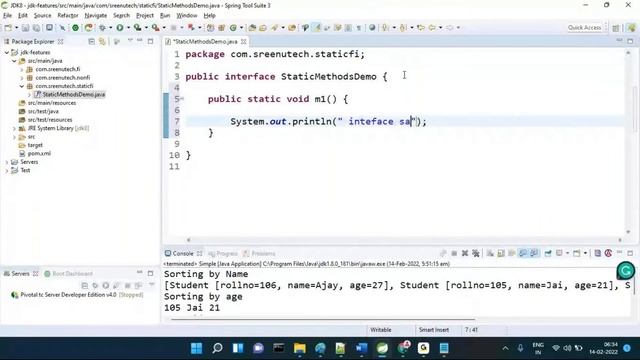Click the Last Edit Location arrow icon
The height and width of the screenshot is (360, 640).
420,28
